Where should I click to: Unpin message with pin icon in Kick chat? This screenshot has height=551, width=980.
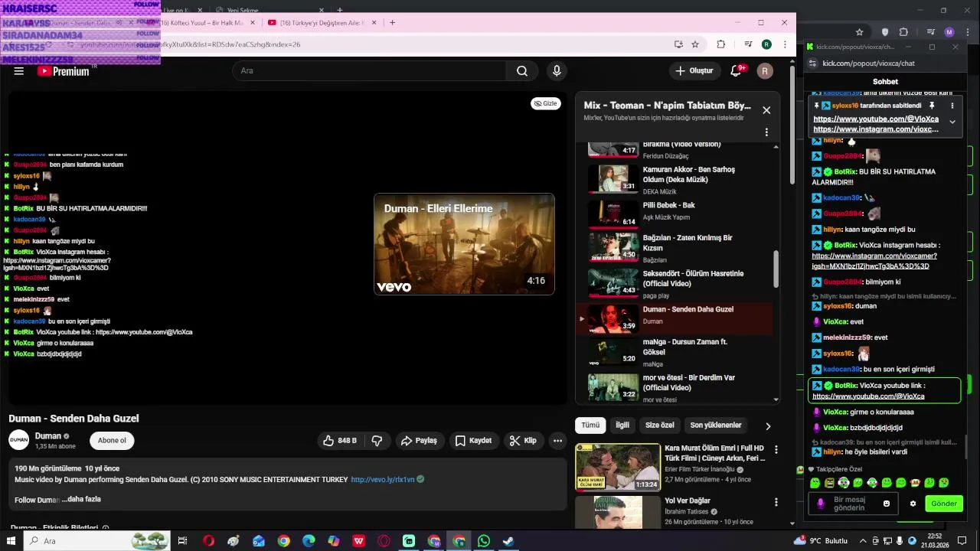932,106
